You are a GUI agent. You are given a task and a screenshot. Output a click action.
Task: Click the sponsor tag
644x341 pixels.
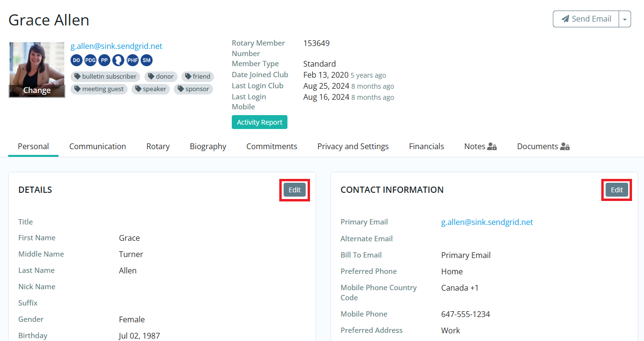point(193,89)
